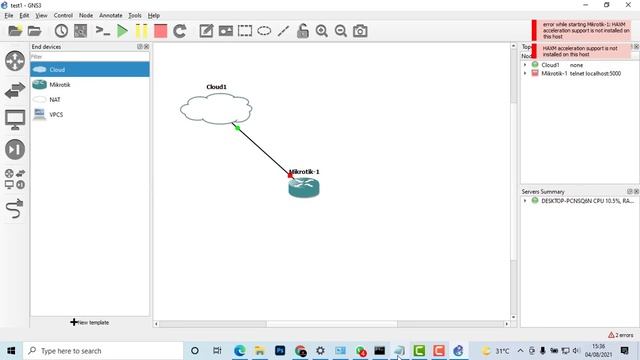Start all nodes with green play button
This screenshot has height=360, width=640.
122,31
